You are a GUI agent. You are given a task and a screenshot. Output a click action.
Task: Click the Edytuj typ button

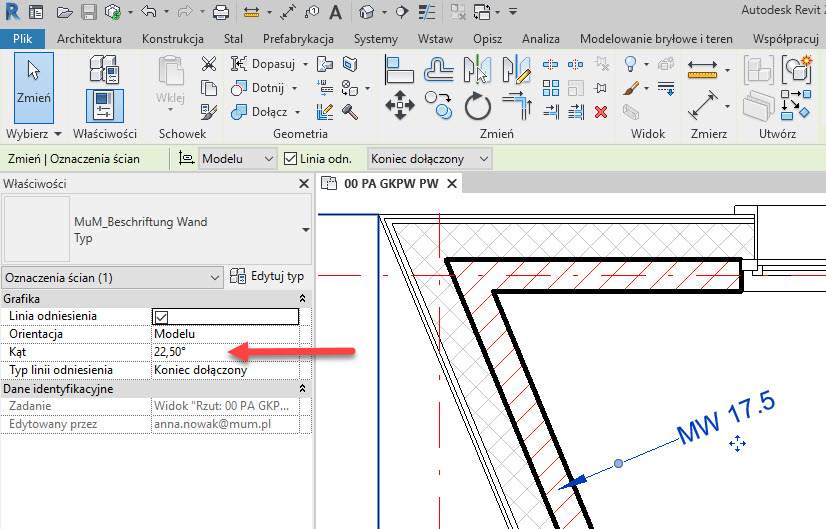pos(267,276)
